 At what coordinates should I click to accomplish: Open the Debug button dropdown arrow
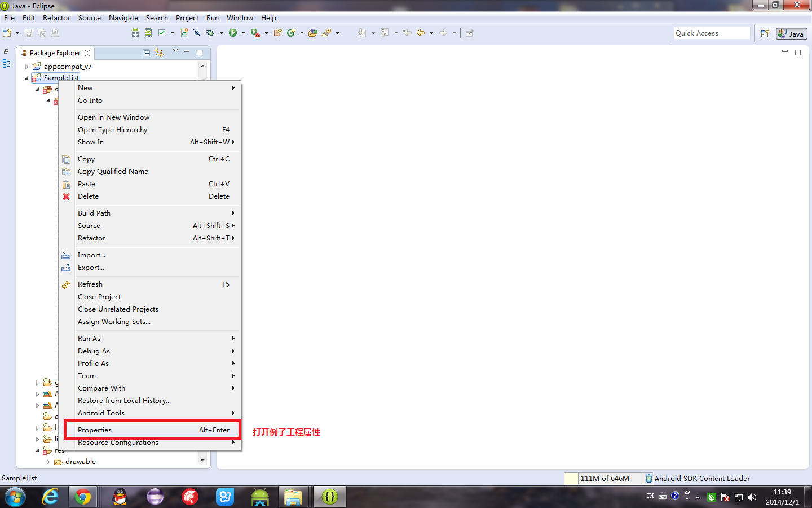(x=221, y=33)
